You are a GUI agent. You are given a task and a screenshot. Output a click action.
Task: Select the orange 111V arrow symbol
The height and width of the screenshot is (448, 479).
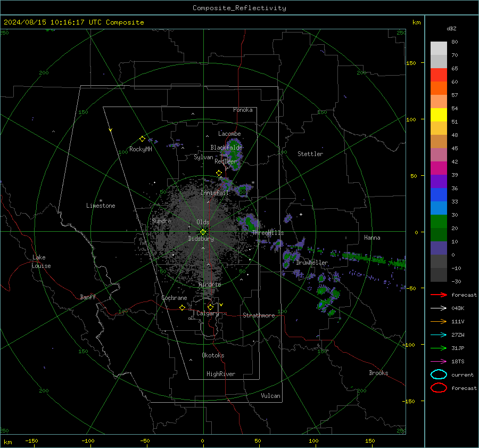pyautogui.click(x=439, y=321)
